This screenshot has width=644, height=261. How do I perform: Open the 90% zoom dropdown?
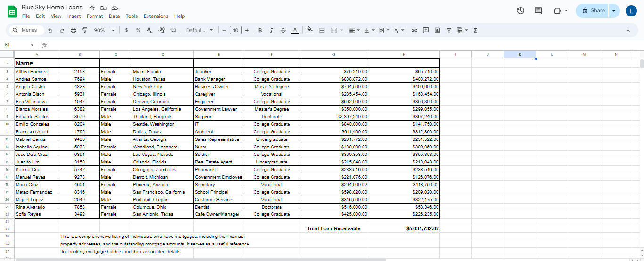coord(104,30)
